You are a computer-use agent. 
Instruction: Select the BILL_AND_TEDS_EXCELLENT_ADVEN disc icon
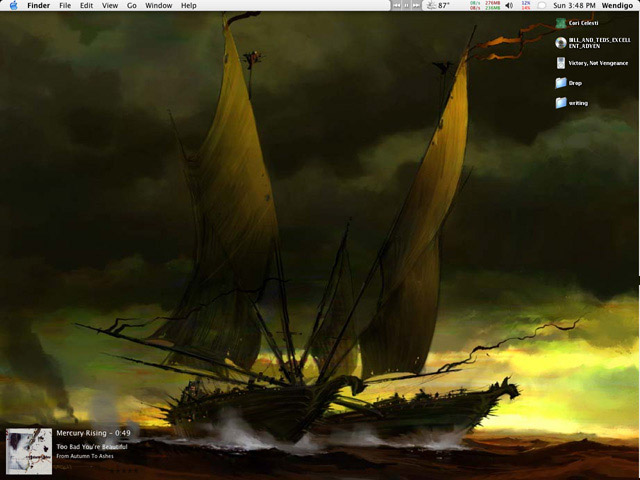561,43
